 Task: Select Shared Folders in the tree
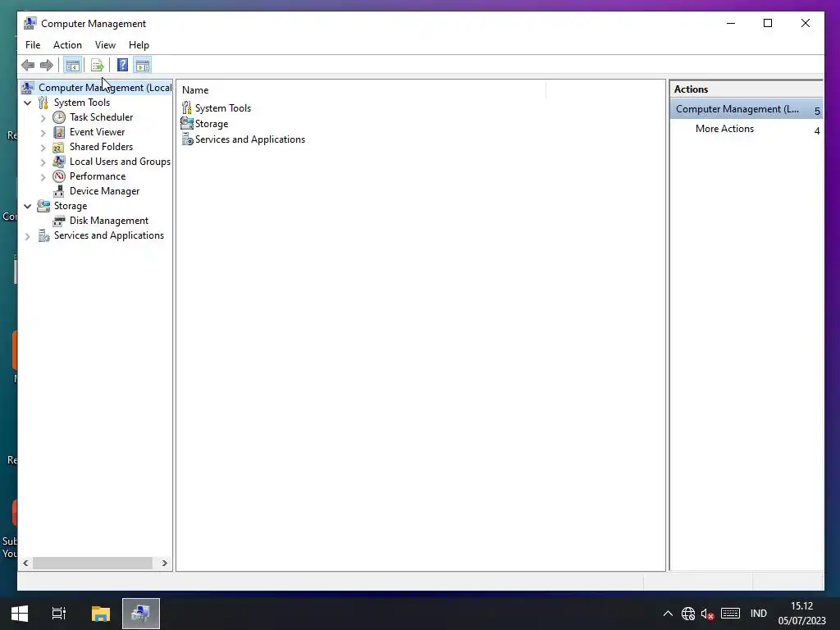(x=101, y=147)
